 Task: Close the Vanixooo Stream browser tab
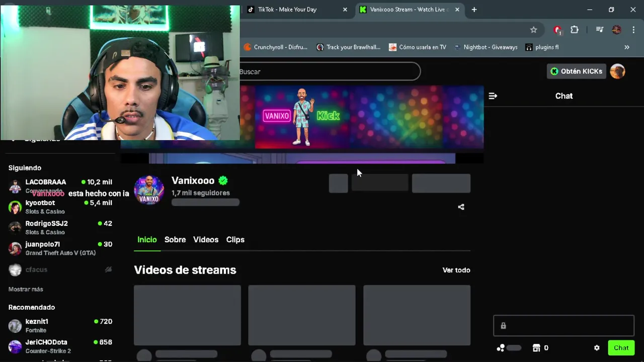(x=457, y=10)
